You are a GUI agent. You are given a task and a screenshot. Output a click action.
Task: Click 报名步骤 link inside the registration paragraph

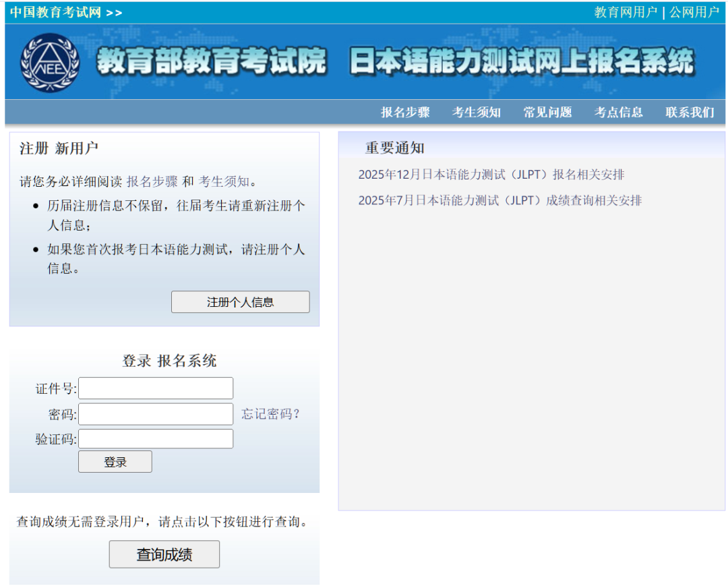tap(152, 181)
